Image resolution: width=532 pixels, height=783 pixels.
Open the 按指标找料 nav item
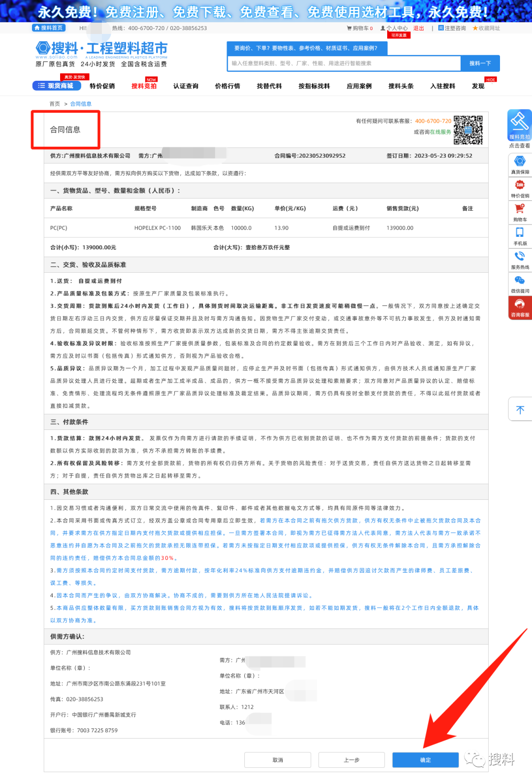314,86
